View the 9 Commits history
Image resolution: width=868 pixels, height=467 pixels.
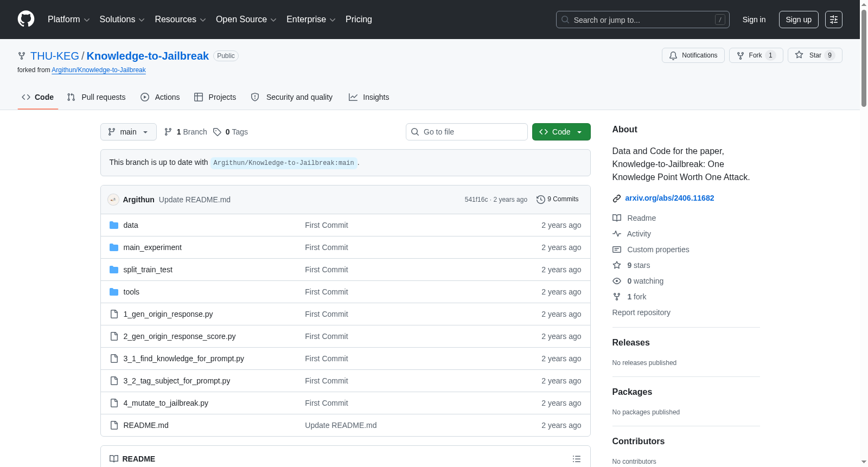[x=558, y=200]
